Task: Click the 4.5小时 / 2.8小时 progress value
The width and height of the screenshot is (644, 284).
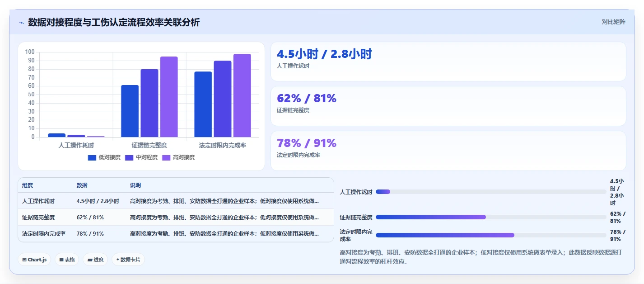Action: (617, 192)
